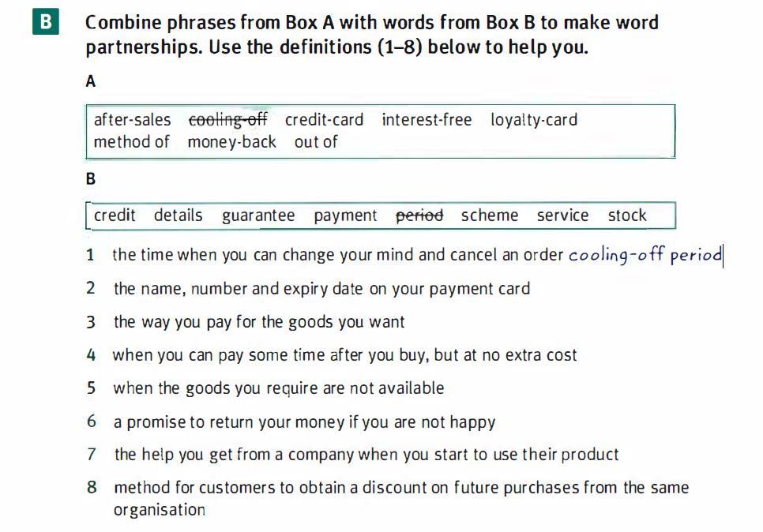Click definition 5 about goods not available
This screenshot has height=532, width=763.
point(278,388)
